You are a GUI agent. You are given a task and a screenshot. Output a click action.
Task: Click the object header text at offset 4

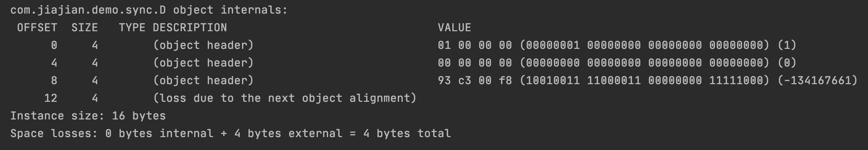pos(203,63)
